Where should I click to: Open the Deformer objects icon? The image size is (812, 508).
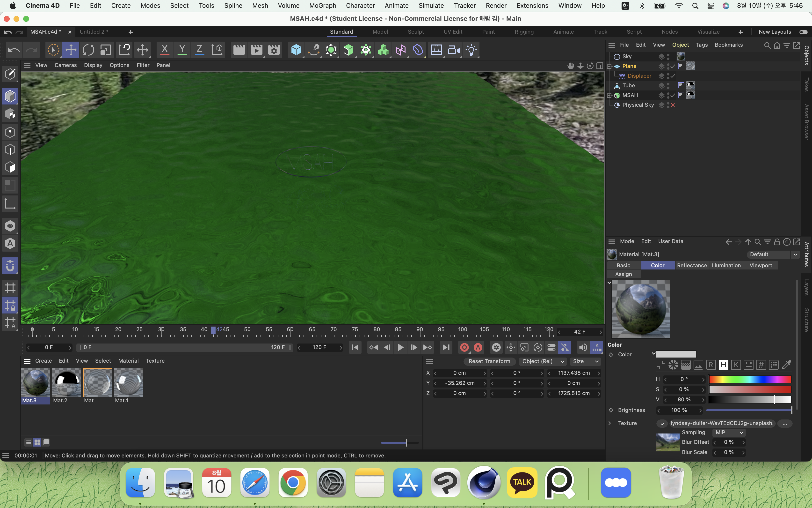click(418, 50)
